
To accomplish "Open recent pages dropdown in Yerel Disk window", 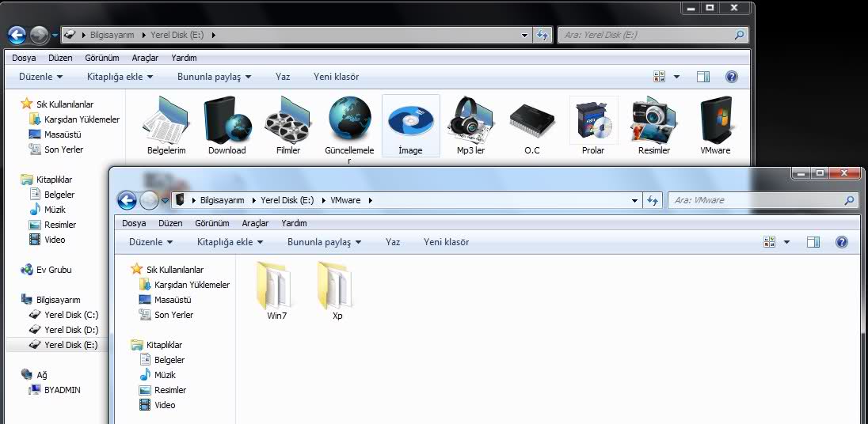I will tap(55, 36).
